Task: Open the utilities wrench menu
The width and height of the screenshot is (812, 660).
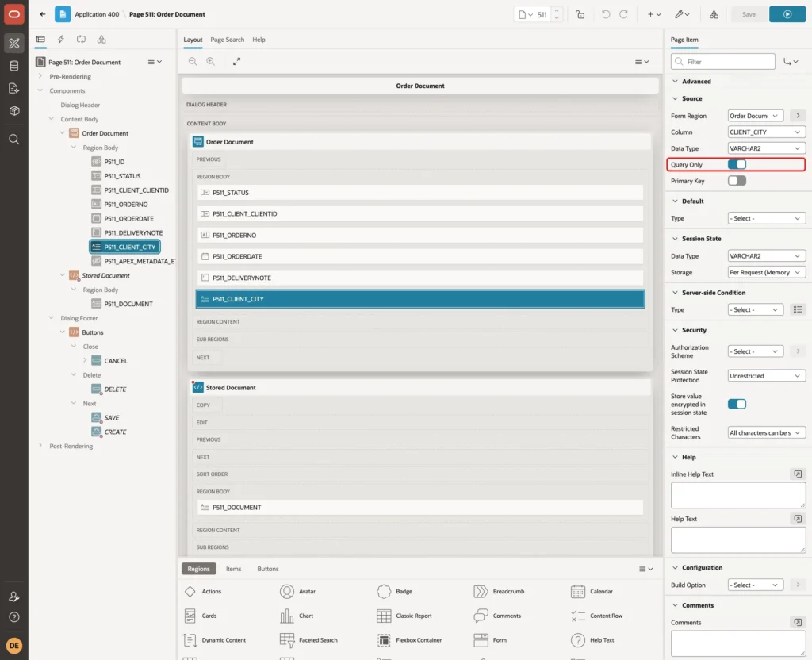Action: [x=682, y=14]
